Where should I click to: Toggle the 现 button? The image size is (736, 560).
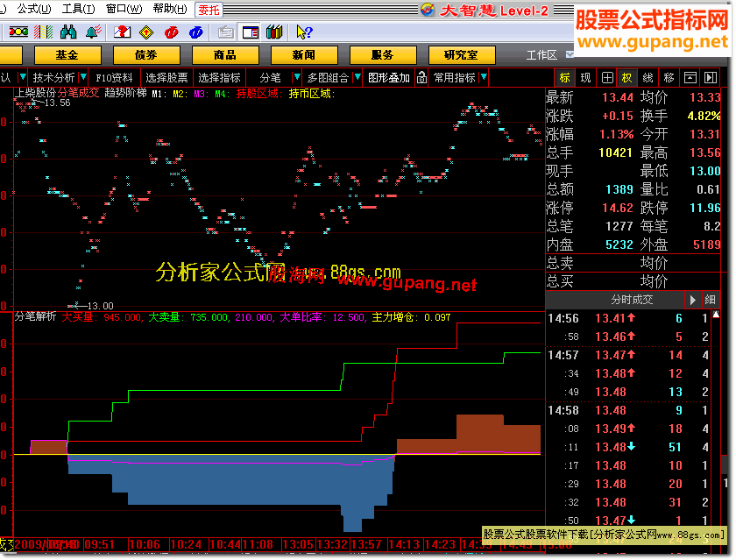coord(586,77)
